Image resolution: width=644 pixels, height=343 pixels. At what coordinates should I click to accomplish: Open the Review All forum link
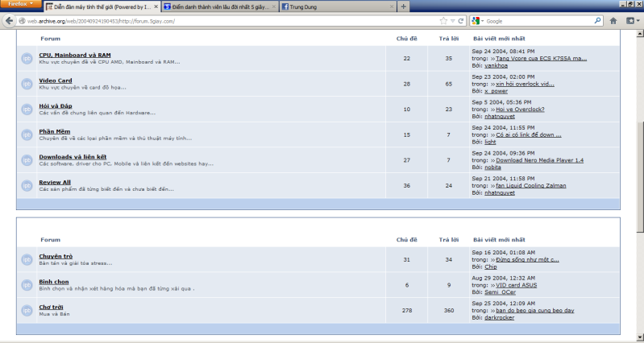(x=55, y=182)
